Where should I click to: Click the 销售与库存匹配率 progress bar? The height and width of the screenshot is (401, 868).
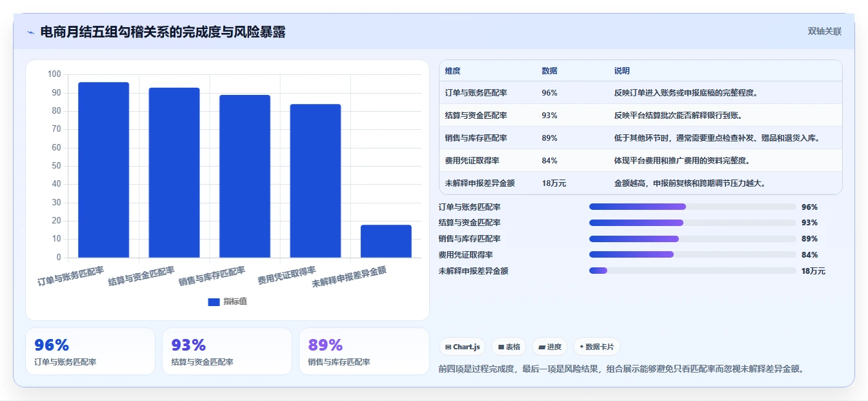(692, 239)
